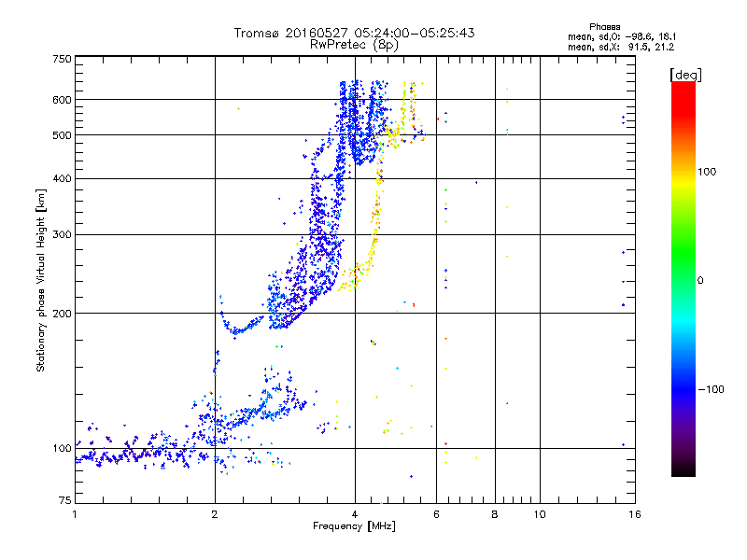Click the x-axis label '8'

pyautogui.click(x=495, y=514)
